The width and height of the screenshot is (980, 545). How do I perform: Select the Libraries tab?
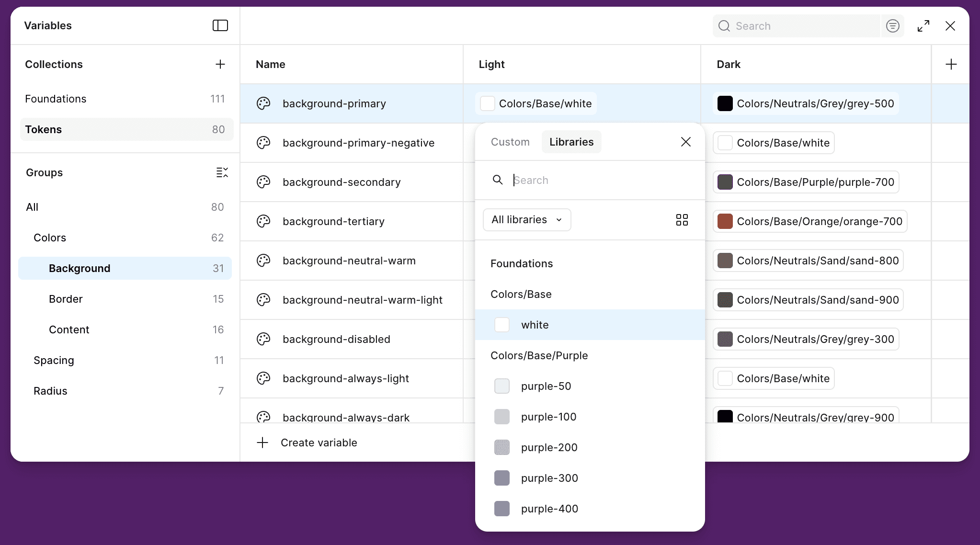(x=571, y=142)
